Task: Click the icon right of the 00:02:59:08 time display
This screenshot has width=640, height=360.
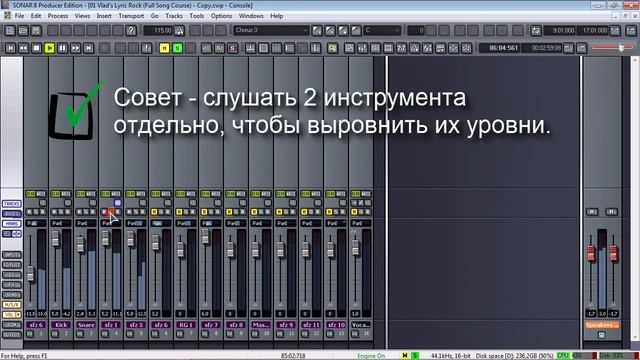Action: click(x=568, y=48)
